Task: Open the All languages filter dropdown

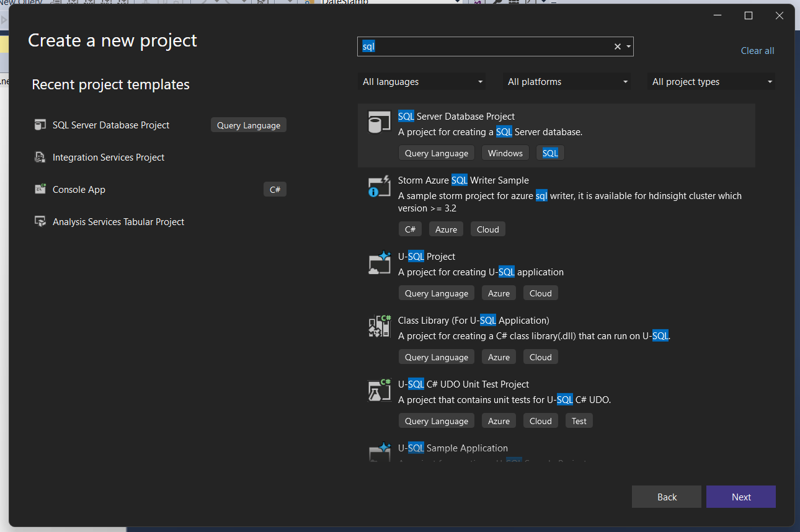Action: point(422,82)
